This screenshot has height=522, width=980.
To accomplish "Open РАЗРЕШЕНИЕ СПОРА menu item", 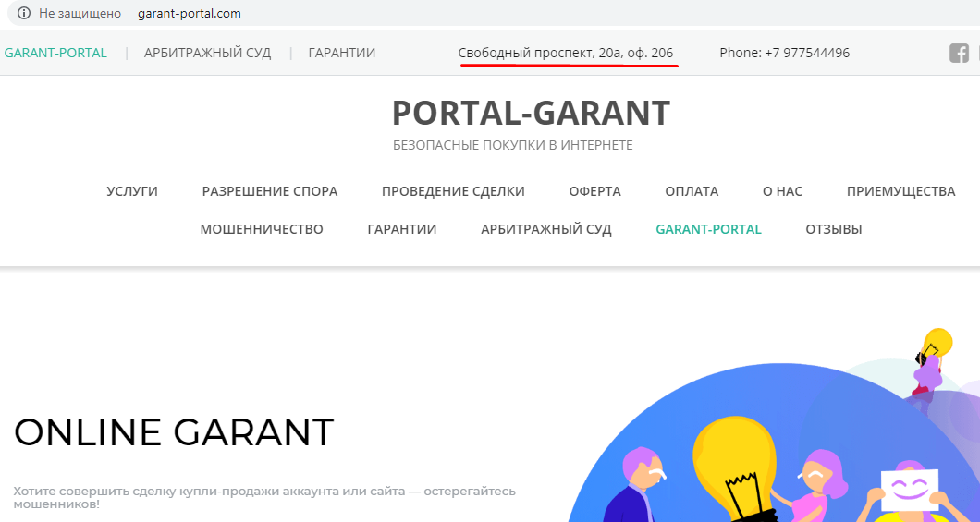I will coord(269,191).
